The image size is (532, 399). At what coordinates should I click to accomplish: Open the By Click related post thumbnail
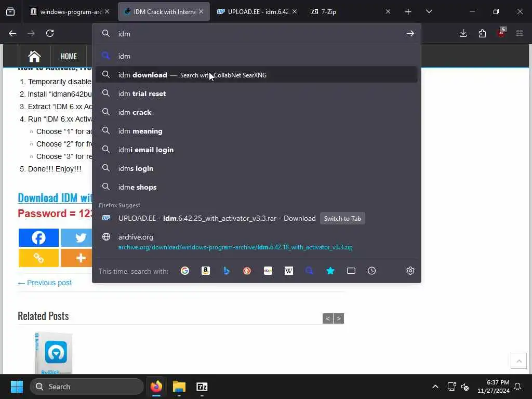pyautogui.click(x=54, y=353)
